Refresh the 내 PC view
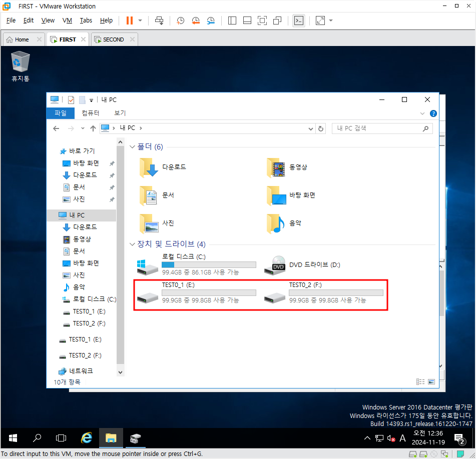Viewport: 476px width, 459px height. [320, 128]
